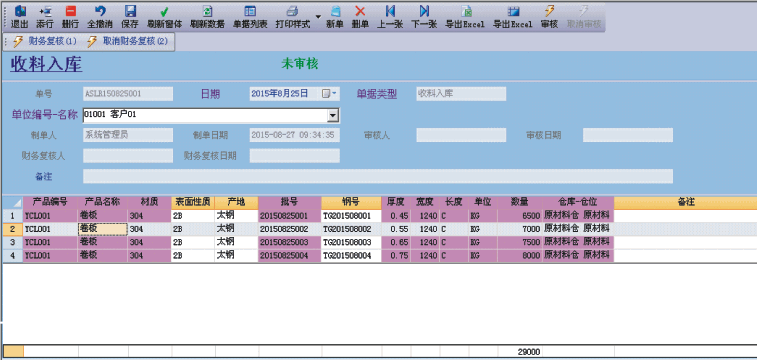Open the 单据列表 document list

click(x=250, y=16)
